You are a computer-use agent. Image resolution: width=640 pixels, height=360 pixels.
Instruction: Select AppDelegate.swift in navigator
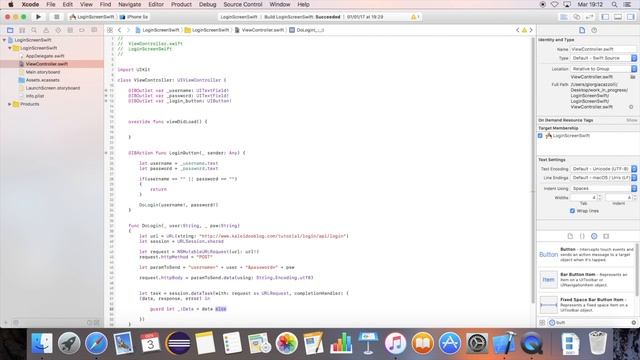pyautogui.click(x=45, y=56)
